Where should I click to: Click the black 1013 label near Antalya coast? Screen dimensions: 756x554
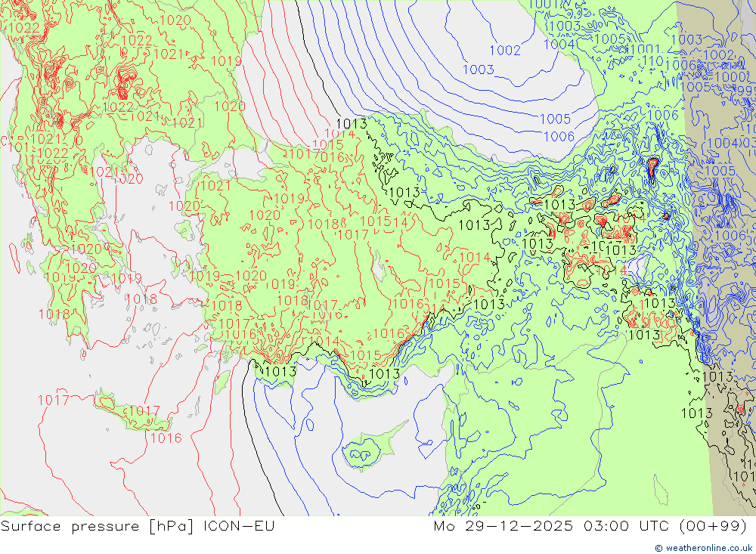click(280, 371)
